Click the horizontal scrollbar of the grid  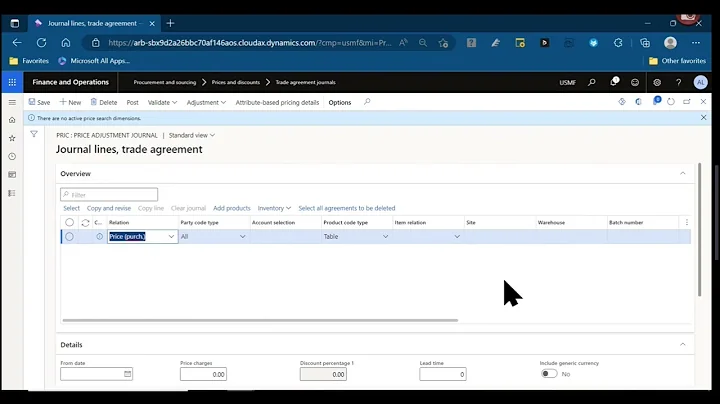(260, 320)
